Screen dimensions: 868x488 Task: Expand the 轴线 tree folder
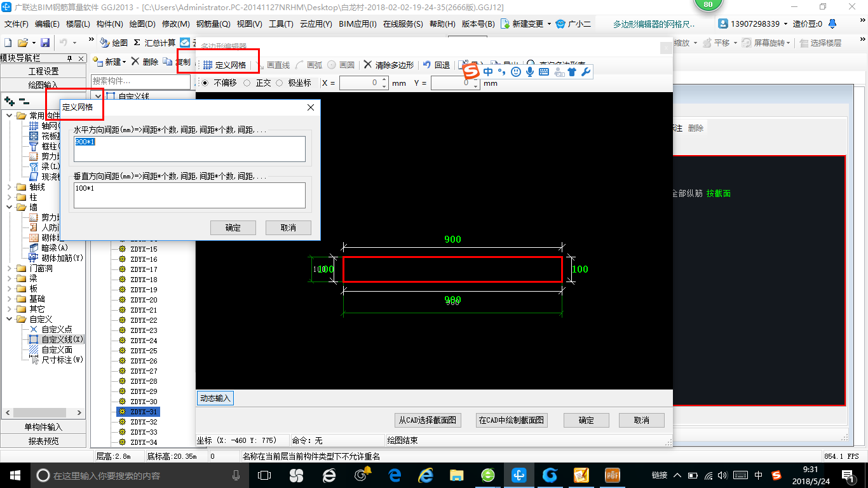click(10, 187)
